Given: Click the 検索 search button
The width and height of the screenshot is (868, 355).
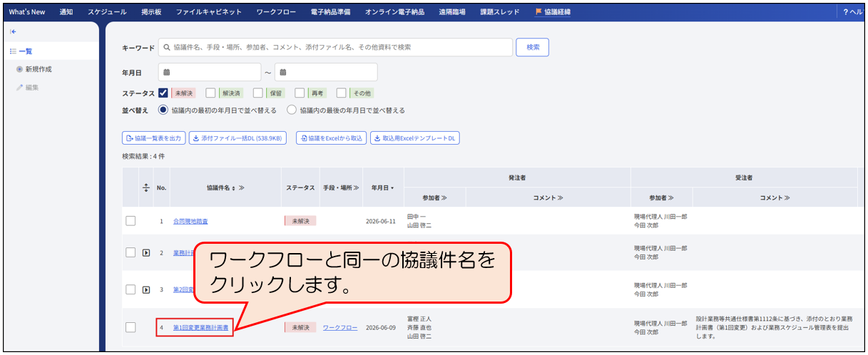Looking at the screenshot, I should tap(533, 47).
